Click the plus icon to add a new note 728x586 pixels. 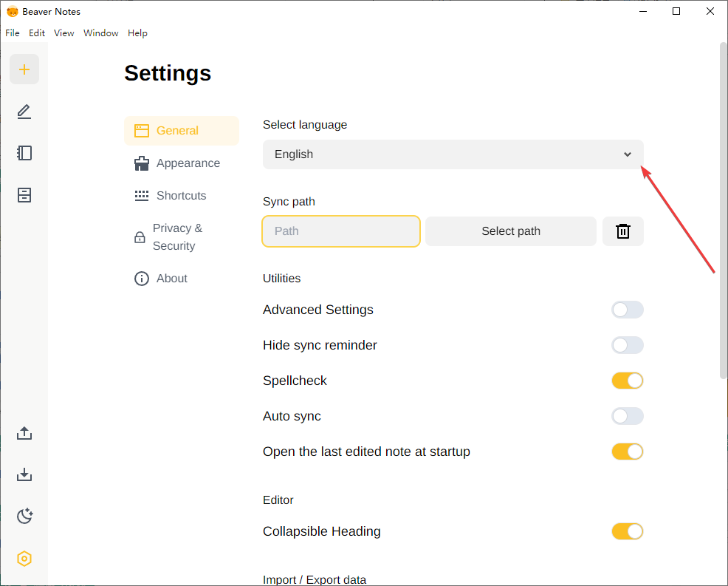pyautogui.click(x=24, y=69)
